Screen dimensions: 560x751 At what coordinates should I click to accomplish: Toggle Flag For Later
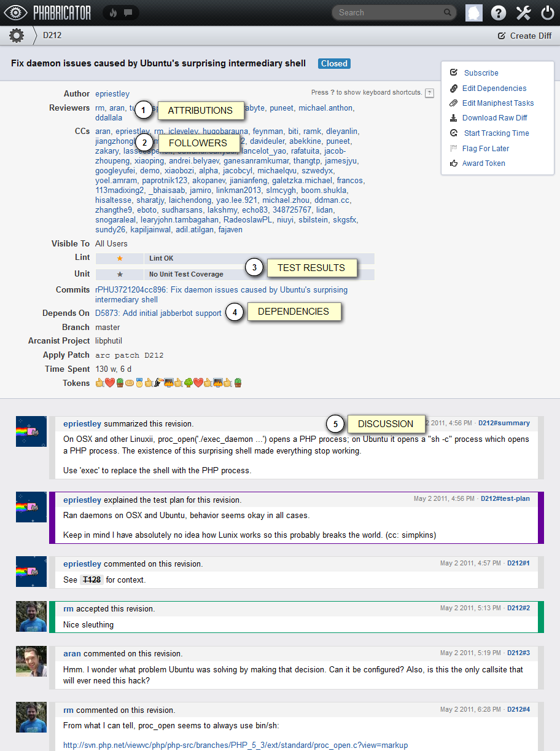click(485, 148)
